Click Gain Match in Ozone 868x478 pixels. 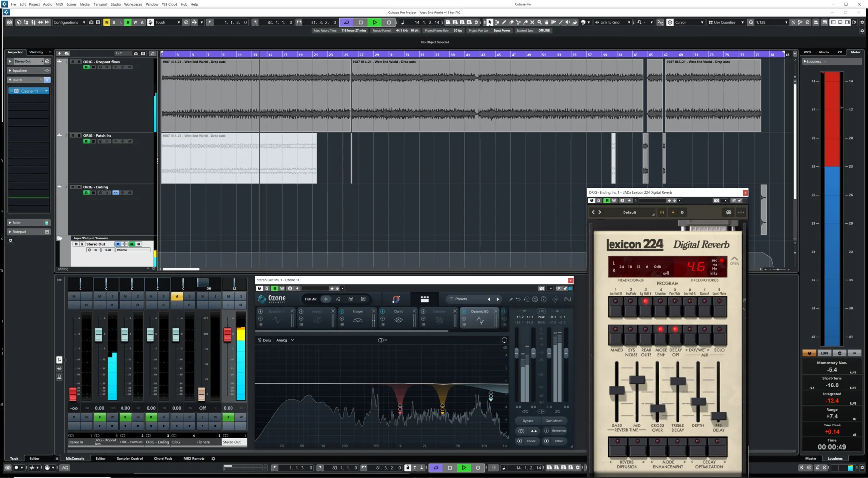click(x=554, y=421)
